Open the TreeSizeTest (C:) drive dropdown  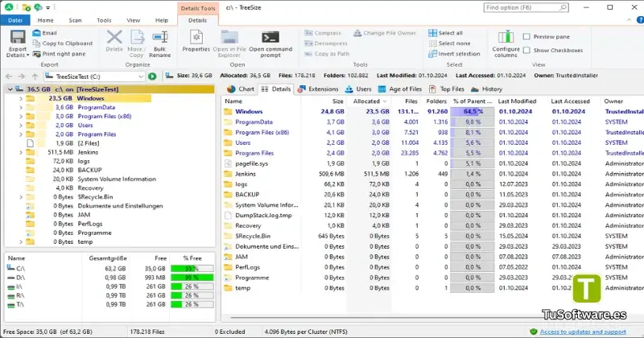tap(140, 76)
